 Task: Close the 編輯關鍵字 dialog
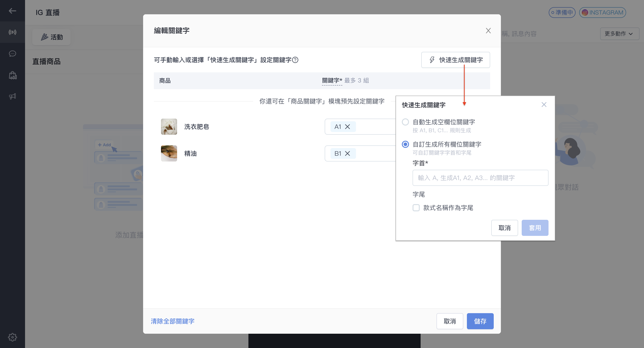(488, 31)
